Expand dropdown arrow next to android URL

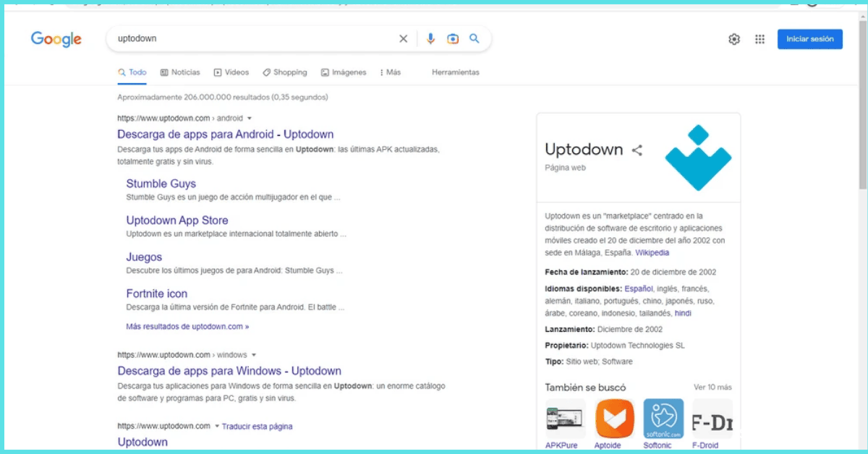tap(250, 118)
